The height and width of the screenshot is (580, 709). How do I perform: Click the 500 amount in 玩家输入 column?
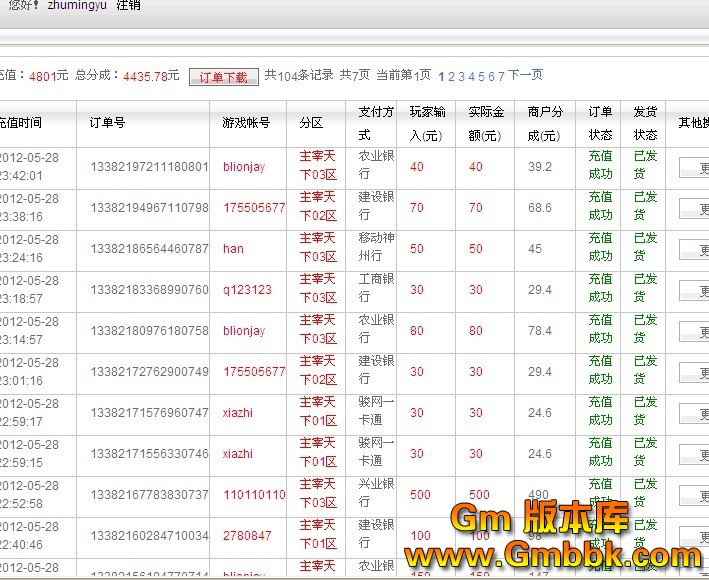pos(420,495)
